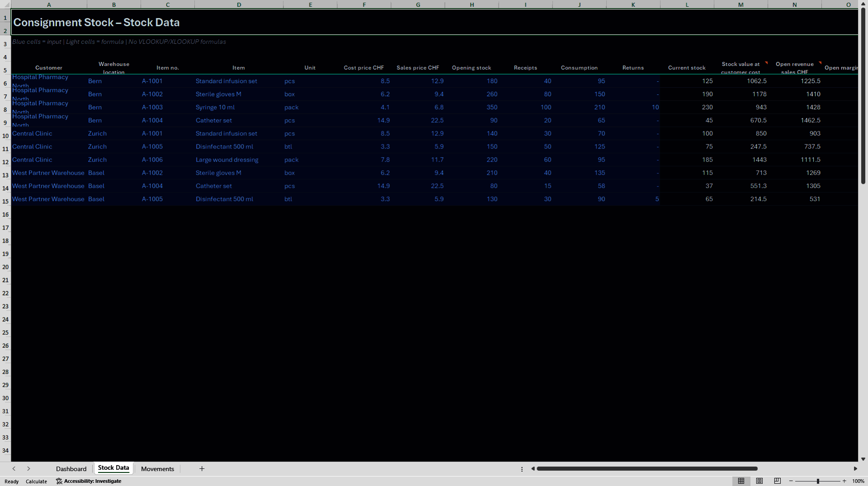The height and width of the screenshot is (486, 868).
Task: Click comment indicator on Stock value header
Action: 766,63
